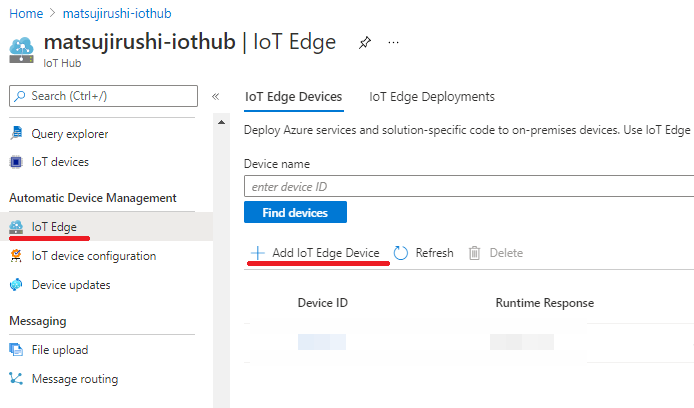Click the Refresh circular arrow icon
The width and height of the screenshot is (694, 408).
(401, 253)
